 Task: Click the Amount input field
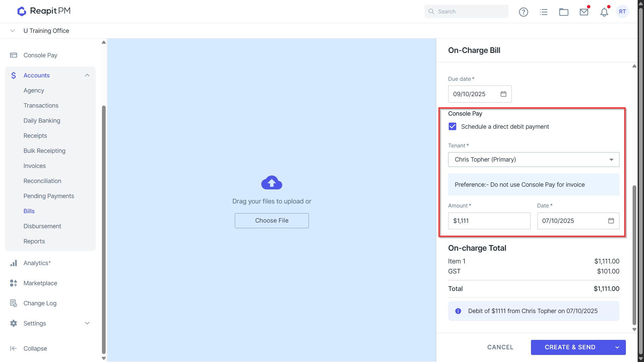click(489, 221)
